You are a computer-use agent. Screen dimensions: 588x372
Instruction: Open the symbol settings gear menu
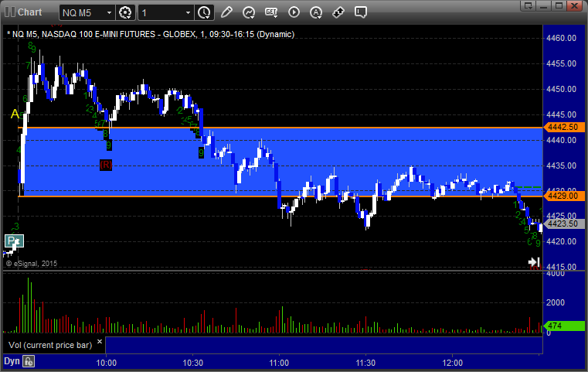click(x=125, y=13)
